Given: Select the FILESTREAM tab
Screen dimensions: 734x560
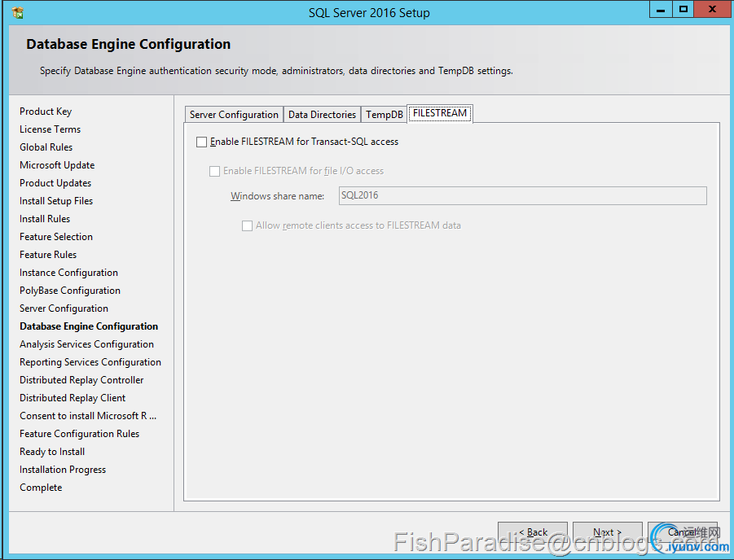Looking at the screenshot, I should tap(440, 113).
